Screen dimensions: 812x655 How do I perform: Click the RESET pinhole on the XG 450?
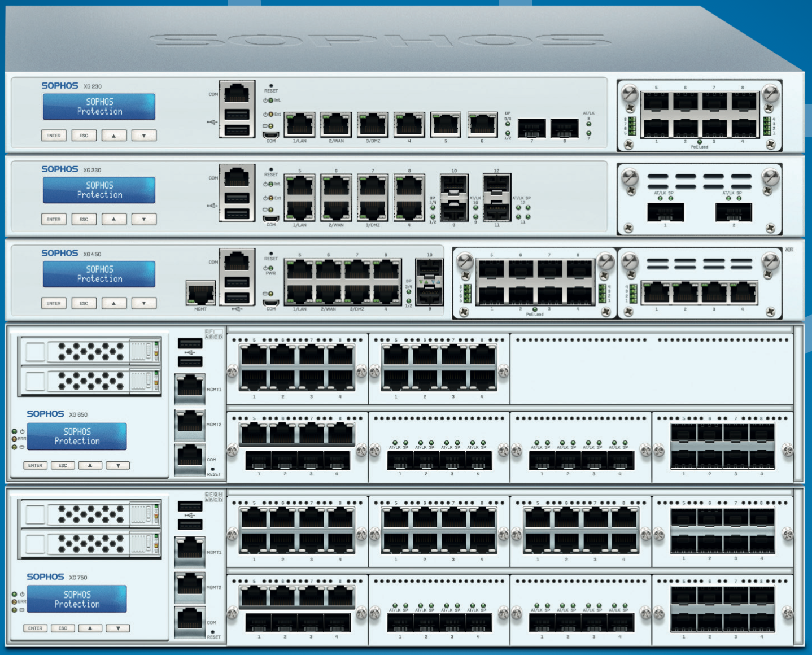point(271,254)
